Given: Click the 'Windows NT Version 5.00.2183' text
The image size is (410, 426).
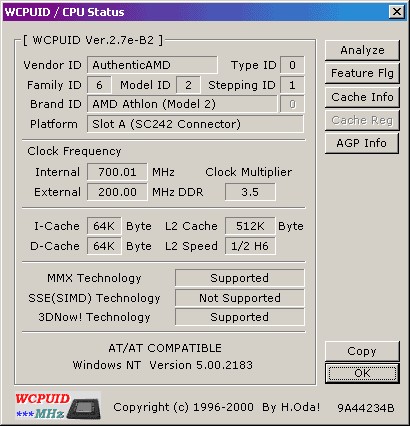Looking at the screenshot, I should 163,365.
